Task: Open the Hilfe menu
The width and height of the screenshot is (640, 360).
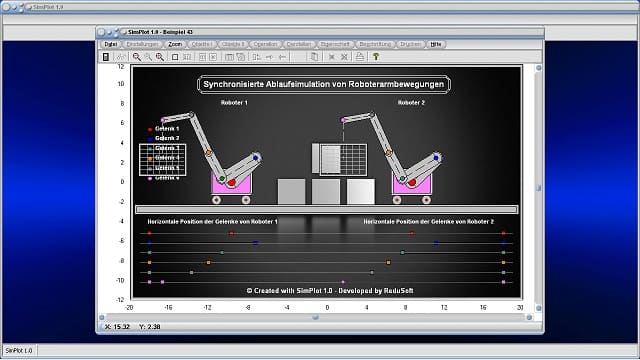Action: pos(436,44)
